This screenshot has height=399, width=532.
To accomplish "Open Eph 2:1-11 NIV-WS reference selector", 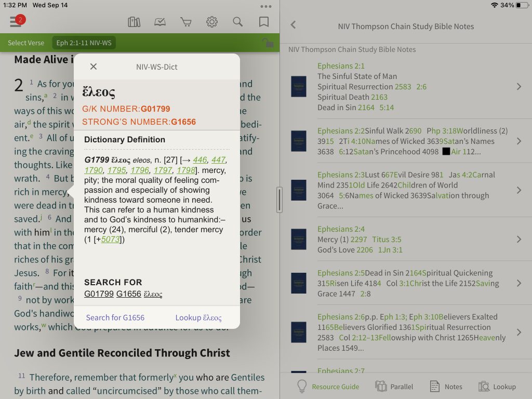I will pos(84,43).
